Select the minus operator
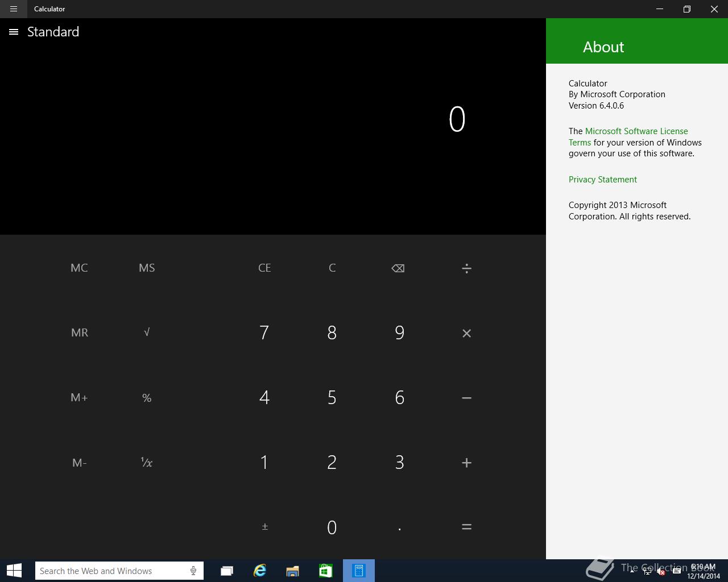728x582 pixels. coord(466,398)
